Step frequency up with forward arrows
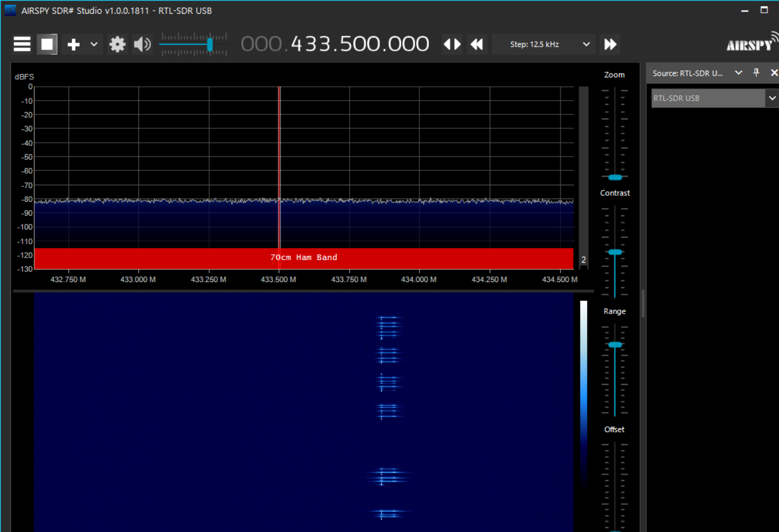Screen dimensions: 779x532 (610, 44)
